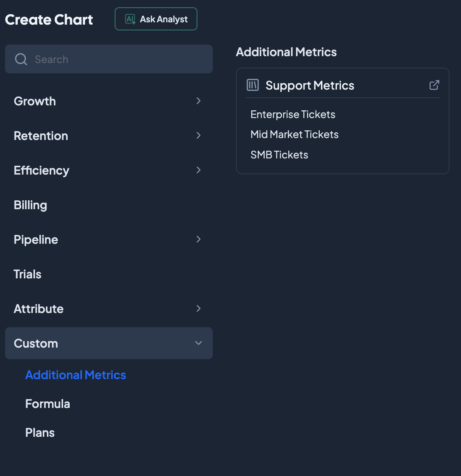Select the Formula sub-item
Screen dimensions: 461x476
coord(48,404)
